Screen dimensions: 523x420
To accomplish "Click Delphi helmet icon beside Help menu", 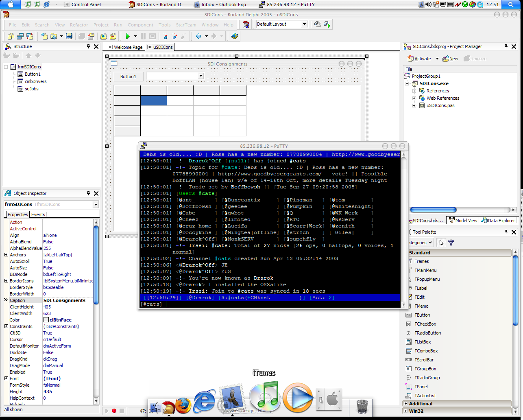I will 246,24.
